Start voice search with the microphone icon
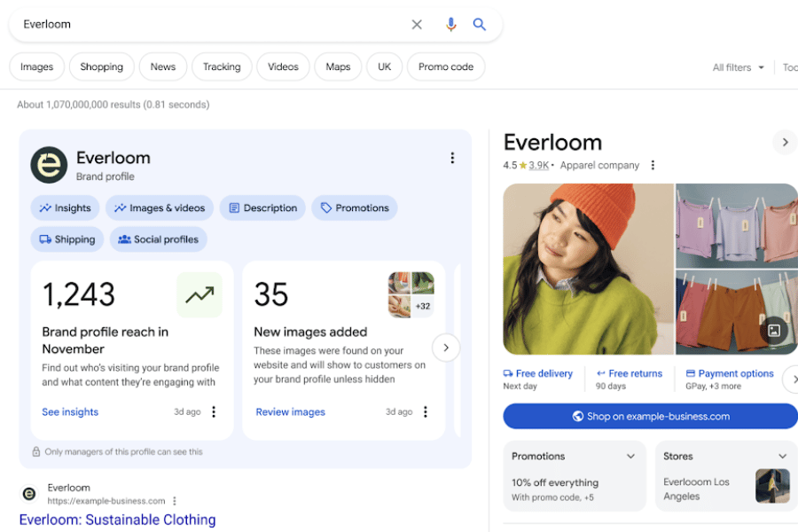 (x=450, y=25)
